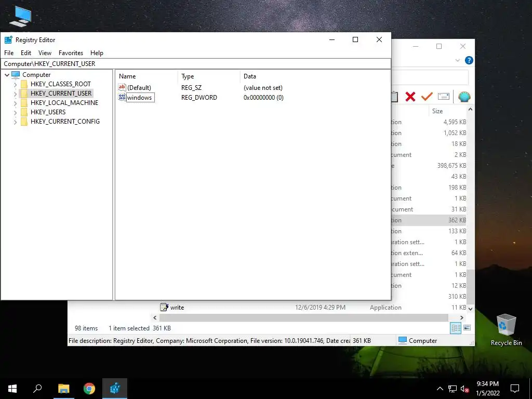Sort by the Name column header
This screenshot has width=532, height=399.
point(147,76)
